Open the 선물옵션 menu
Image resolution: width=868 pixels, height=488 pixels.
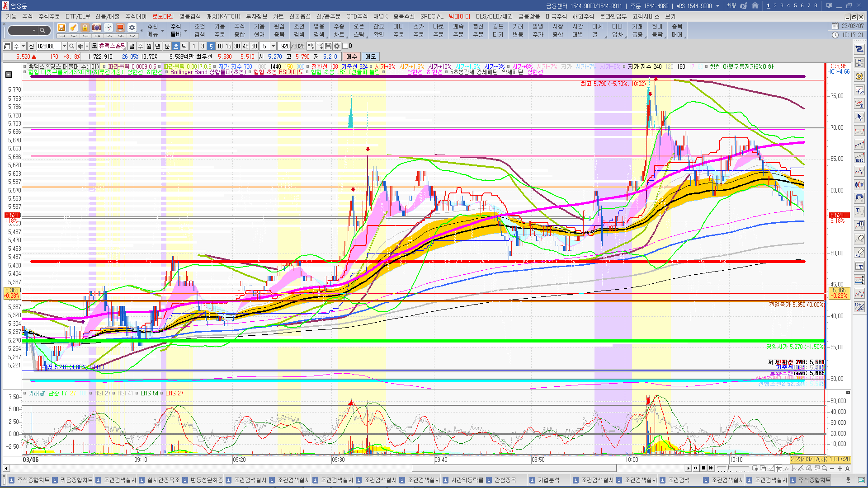coord(300,16)
